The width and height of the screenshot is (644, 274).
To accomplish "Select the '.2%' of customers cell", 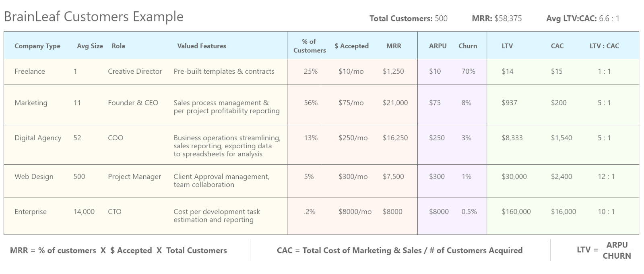I will click(x=310, y=212).
